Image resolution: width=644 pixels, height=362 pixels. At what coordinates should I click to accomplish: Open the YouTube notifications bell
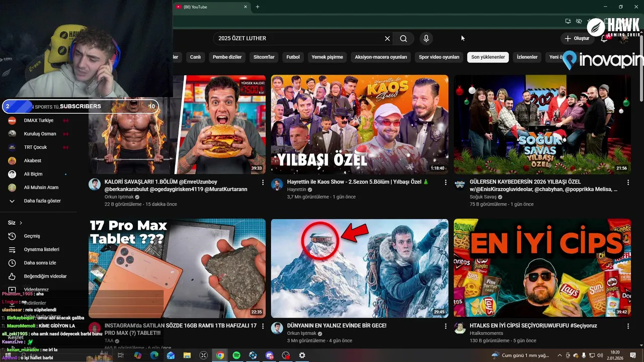click(604, 39)
